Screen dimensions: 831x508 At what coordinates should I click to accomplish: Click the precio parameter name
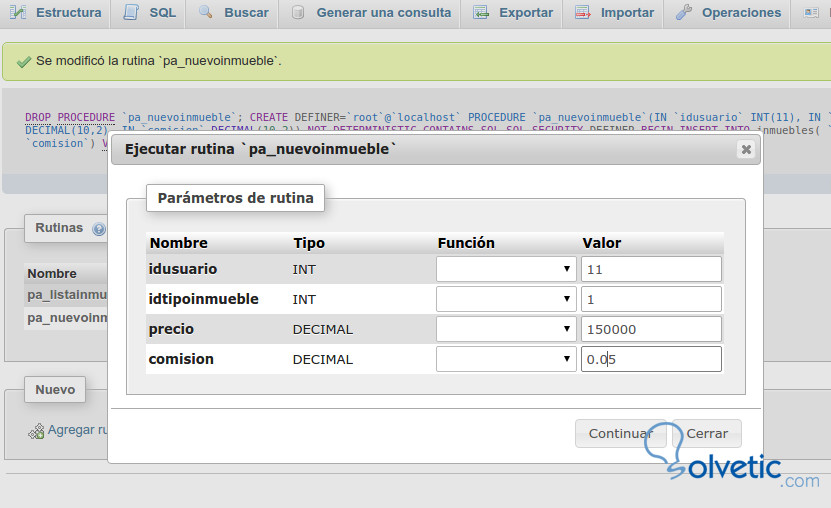[x=171, y=329]
